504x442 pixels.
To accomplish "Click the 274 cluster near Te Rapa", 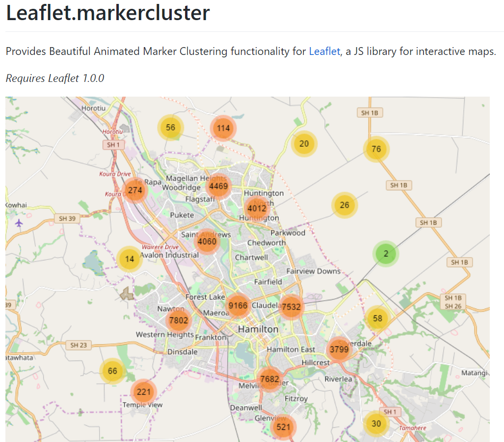I will click(x=134, y=190).
